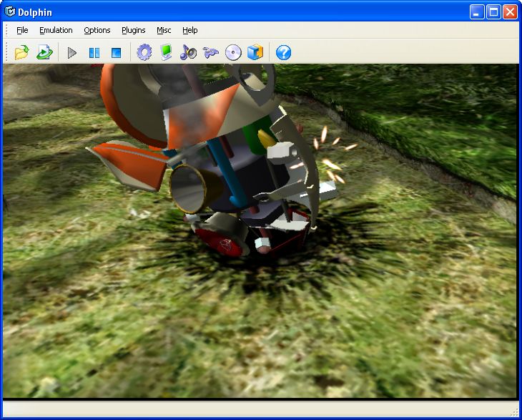Stop emulation with the Stop button

click(x=116, y=53)
